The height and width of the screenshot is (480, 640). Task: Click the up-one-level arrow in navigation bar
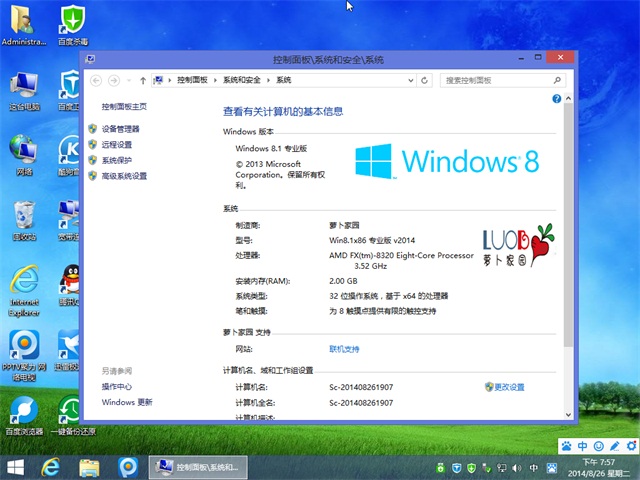click(x=143, y=80)
